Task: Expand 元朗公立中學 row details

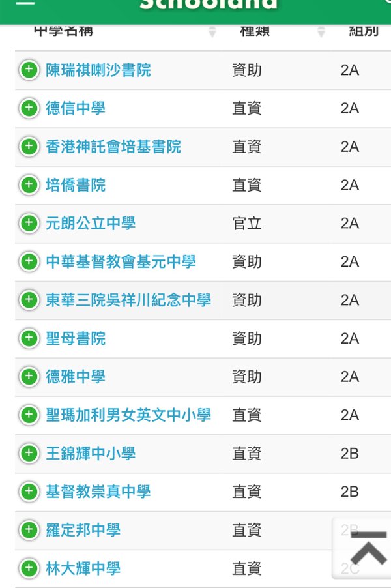Action: [x=29, y=223]
